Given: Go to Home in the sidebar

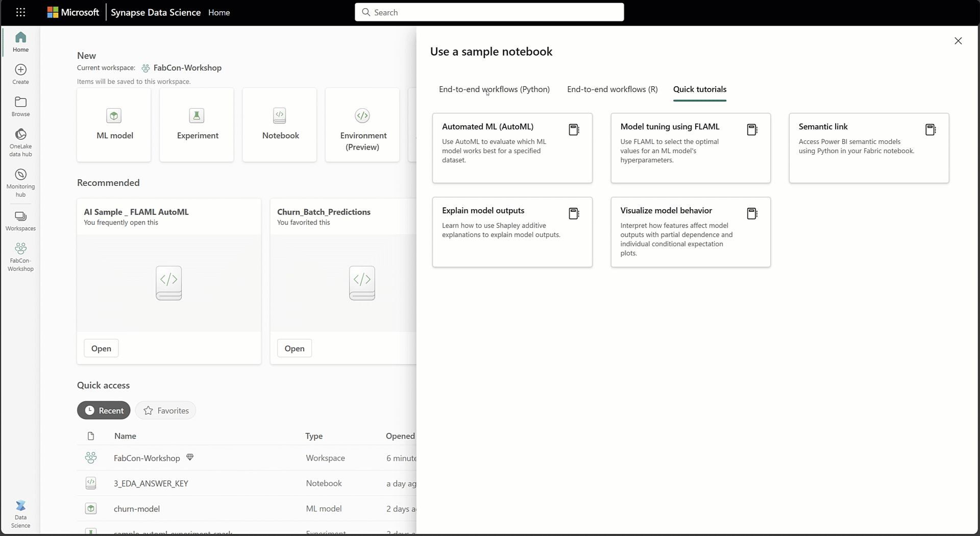Looking at the screenshot, I should [20, 42].
